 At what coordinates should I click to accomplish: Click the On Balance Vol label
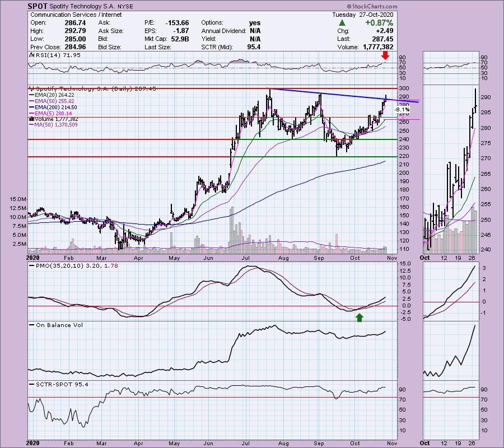[59, 325]
